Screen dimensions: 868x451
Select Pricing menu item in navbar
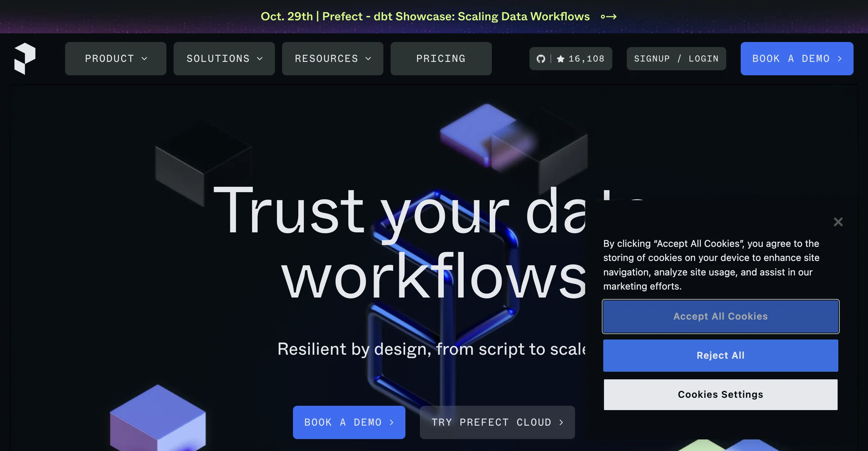point(441,58)
